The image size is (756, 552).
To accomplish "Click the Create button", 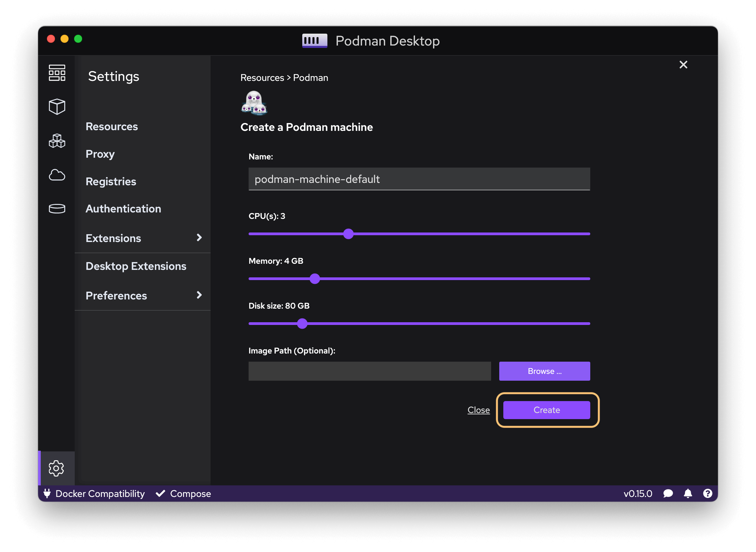I will [x=546, y=410].
